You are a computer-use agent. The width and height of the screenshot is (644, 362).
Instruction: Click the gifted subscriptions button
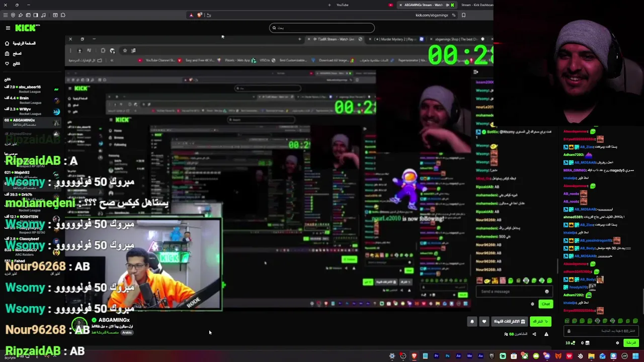point(510,321)
